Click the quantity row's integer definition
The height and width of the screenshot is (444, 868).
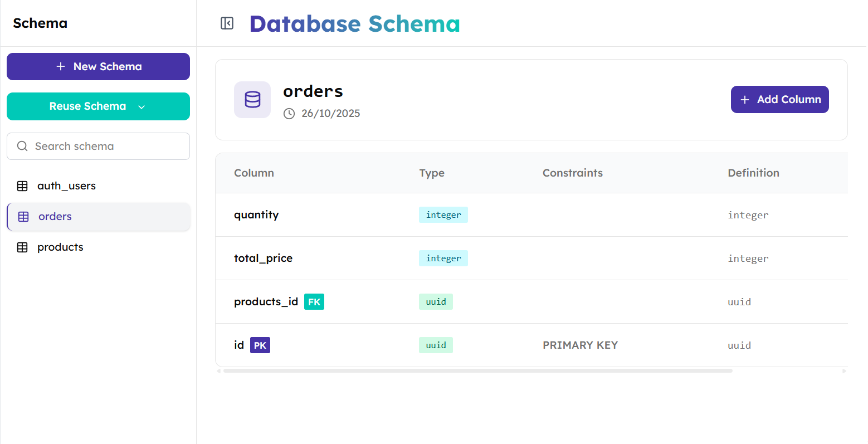(748, 215)
